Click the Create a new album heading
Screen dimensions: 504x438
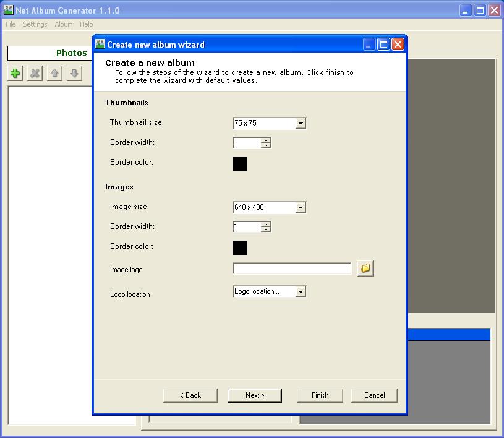pyautogui.click(x=150, y=62)
